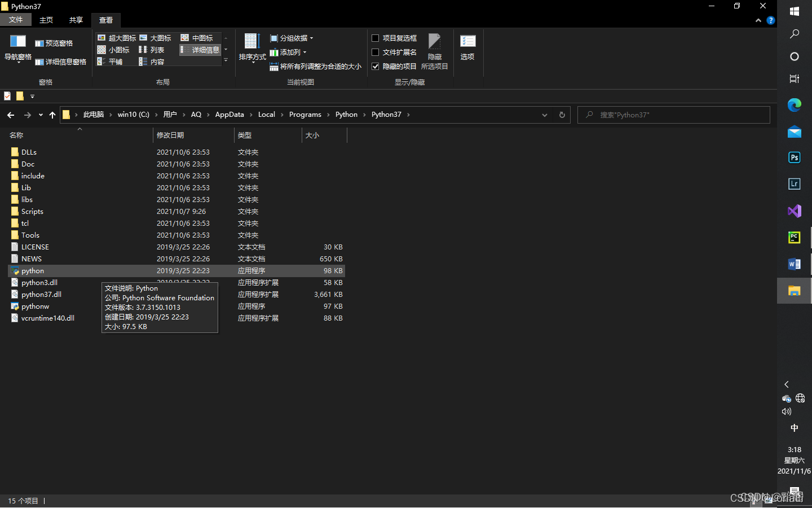Sort by date modified column header

[x=193, y=135]
